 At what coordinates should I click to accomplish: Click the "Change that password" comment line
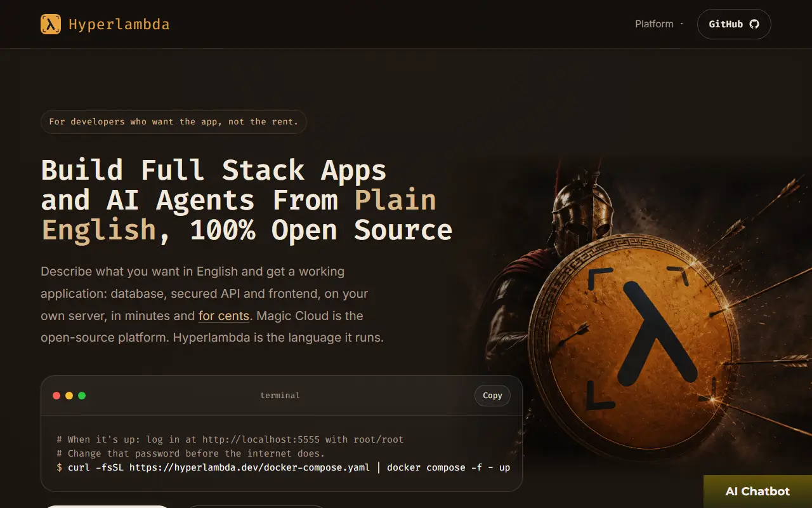coord(190,453)
